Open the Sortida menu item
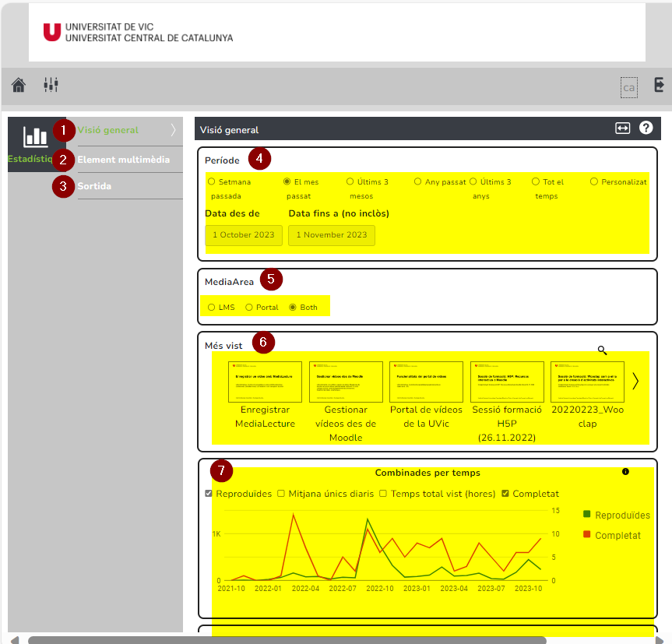The image size is (672, 644). pyautogui.click(x=94, y=186)
